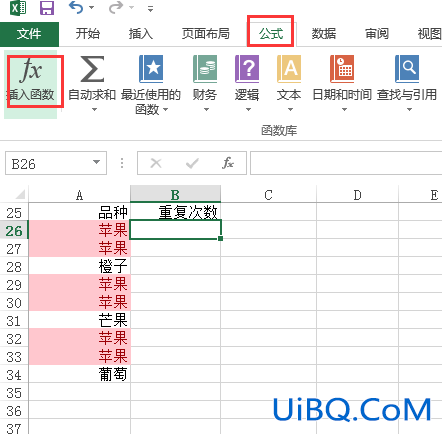
Task: Click into the formula bar input area
Action: (346, 163)
